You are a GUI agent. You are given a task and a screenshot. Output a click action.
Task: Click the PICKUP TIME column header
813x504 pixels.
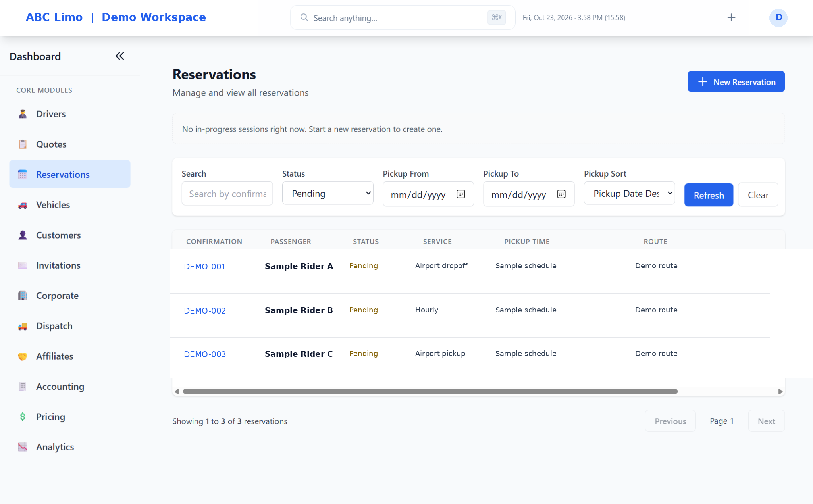pyautogui.click(x=527, y=241)
